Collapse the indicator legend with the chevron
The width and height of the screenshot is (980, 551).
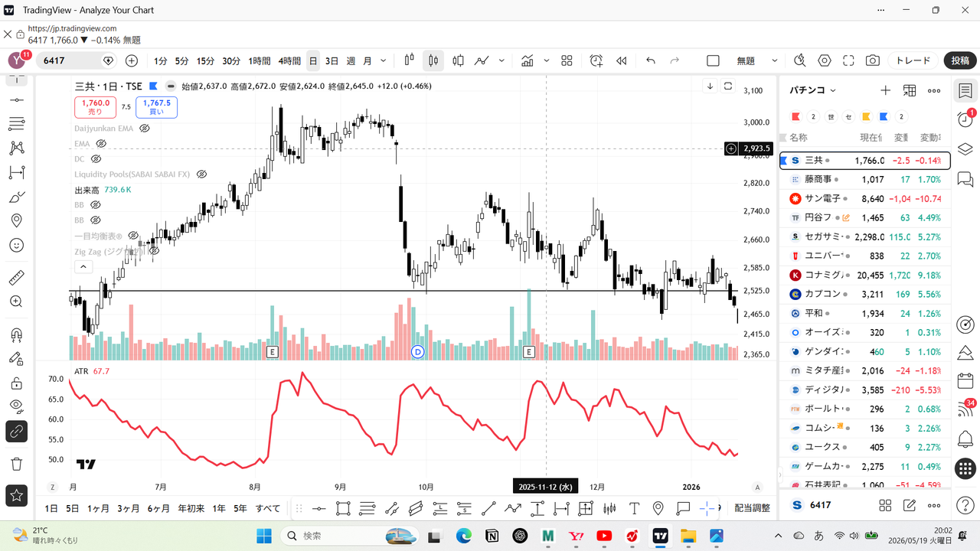tap(83, 267)
